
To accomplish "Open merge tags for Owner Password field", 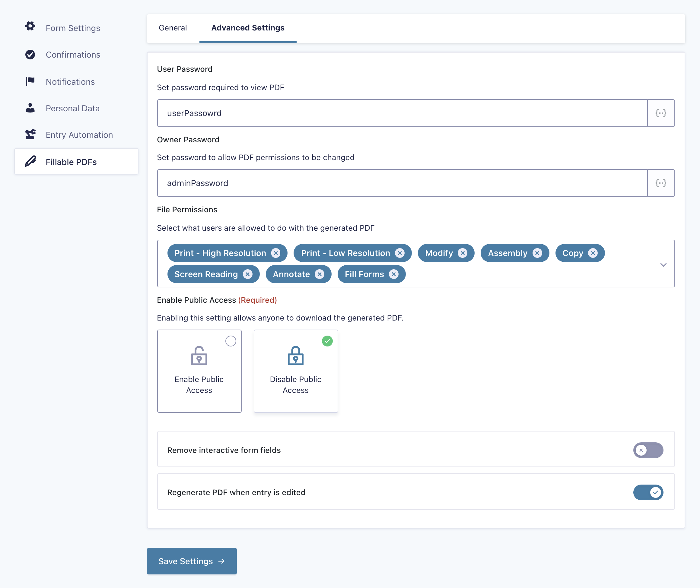I will pos(661,183).
